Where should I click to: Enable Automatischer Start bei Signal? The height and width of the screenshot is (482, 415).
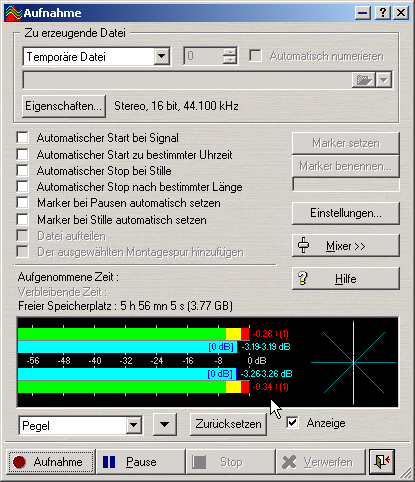[23, 138]
